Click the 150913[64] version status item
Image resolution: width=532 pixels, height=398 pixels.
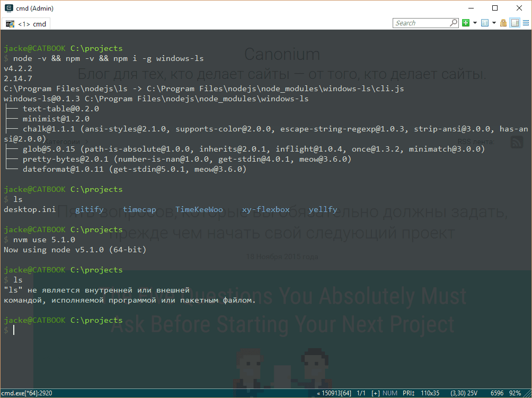tap(334, 393)
